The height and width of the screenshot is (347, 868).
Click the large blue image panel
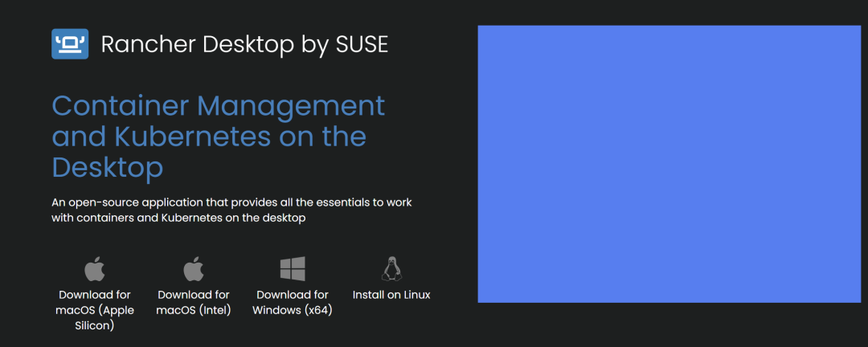tap(669, 164)
